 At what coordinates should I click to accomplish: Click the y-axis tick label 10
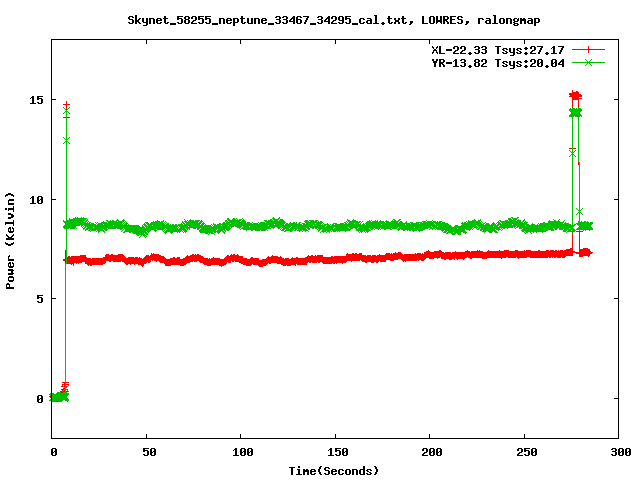point(36,200)
